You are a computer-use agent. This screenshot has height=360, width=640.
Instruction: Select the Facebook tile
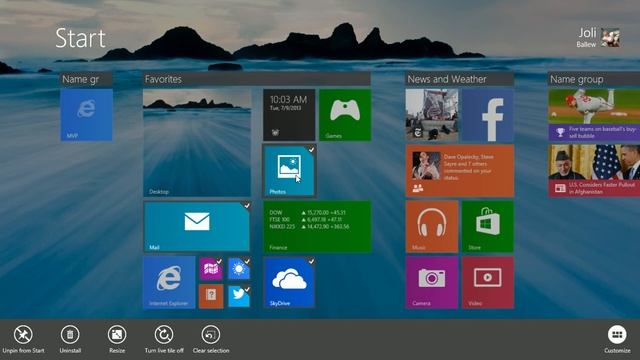[488, 115]
